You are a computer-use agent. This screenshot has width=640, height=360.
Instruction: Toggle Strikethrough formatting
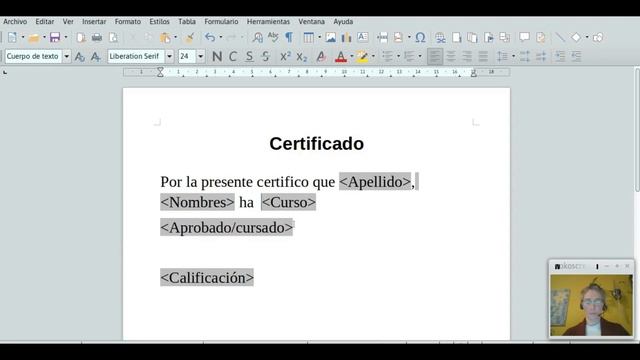point(266,56)
